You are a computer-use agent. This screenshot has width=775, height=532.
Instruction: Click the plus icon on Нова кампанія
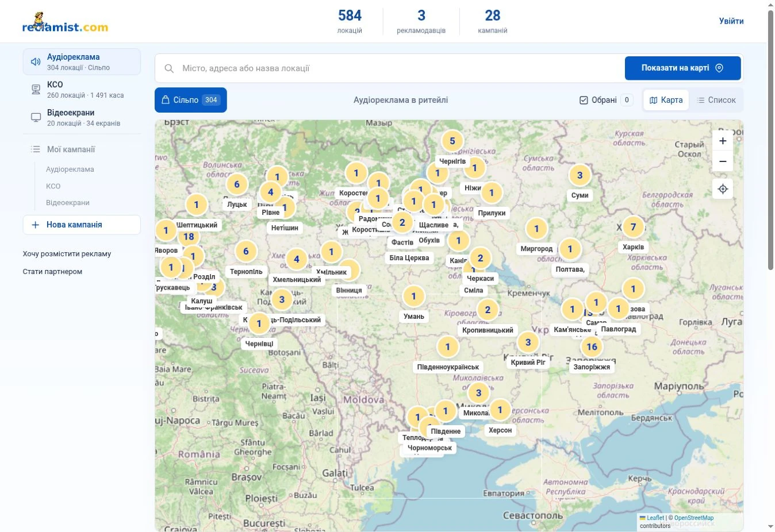[x=35, y=225]
